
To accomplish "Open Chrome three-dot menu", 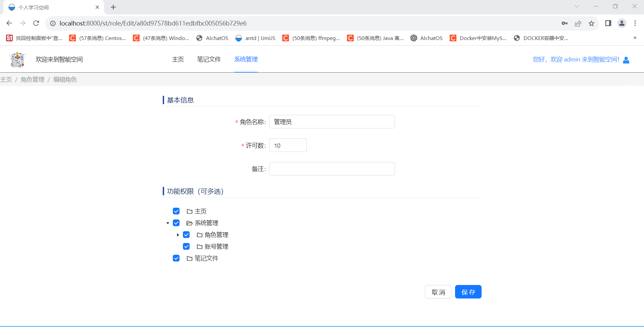I will tap(635, 23).
